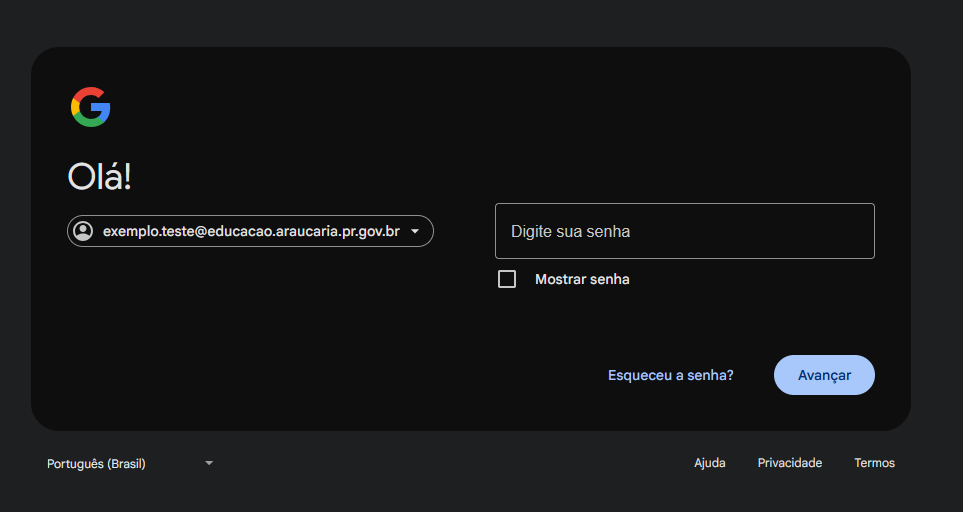This screenshot has width=963, height=512.
Task: Follow the "Esqueceu a senha?" link
Action: coord(671,375)
